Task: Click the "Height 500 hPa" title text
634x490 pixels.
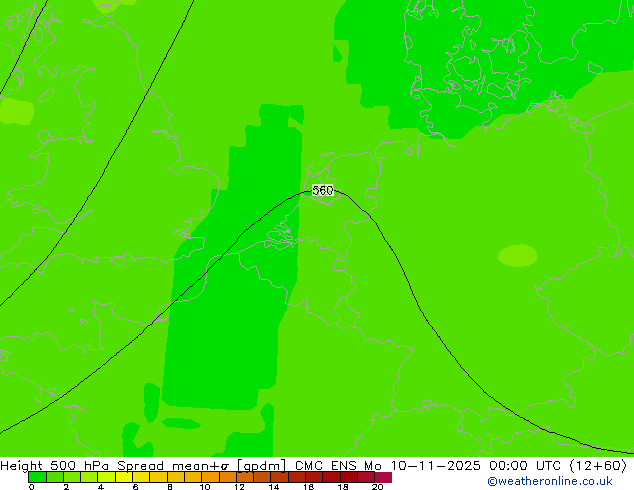Action: coord(54,466)
